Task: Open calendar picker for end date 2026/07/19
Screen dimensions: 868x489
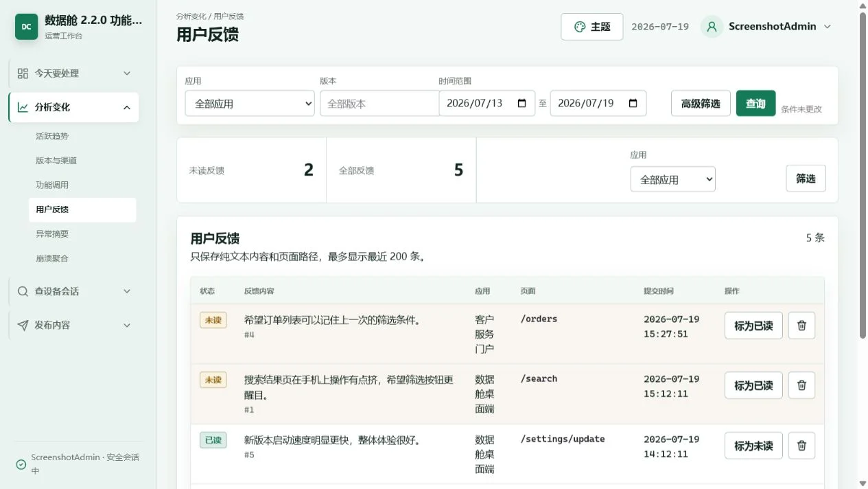Action: pyautogui.click(x=633, y=103)
